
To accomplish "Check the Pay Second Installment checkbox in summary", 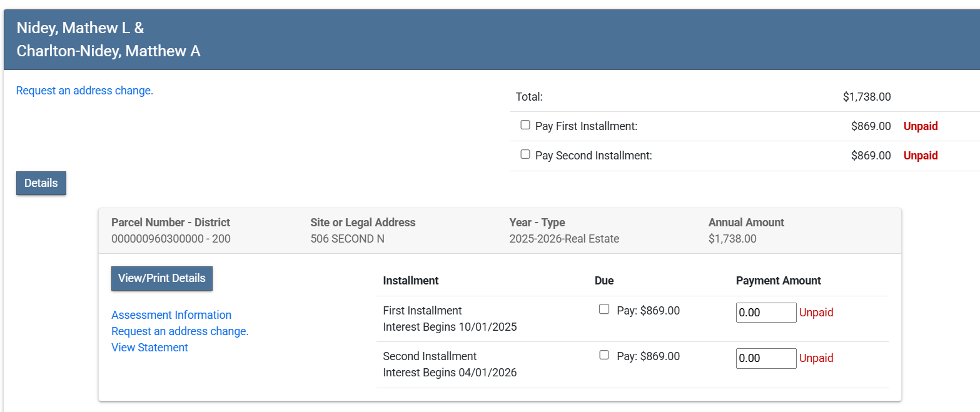I will tap(525, 154).
